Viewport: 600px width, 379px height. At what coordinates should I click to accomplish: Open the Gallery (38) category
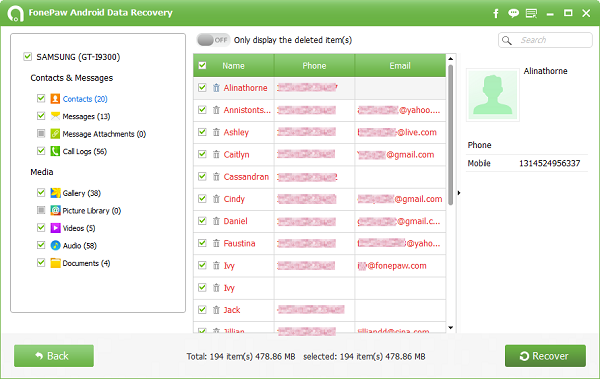[82, 193]
